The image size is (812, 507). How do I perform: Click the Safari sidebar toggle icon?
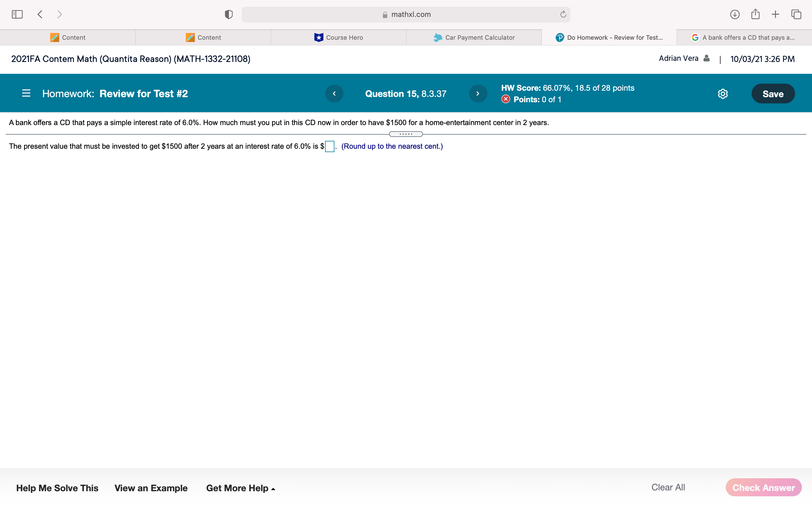coord(17,14)
